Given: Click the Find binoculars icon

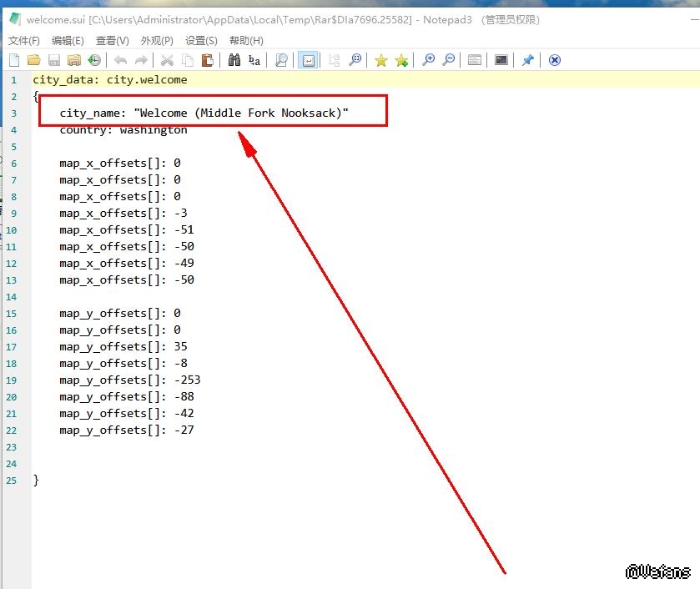Looking at the screenshot, I should (x=234, y=60).
